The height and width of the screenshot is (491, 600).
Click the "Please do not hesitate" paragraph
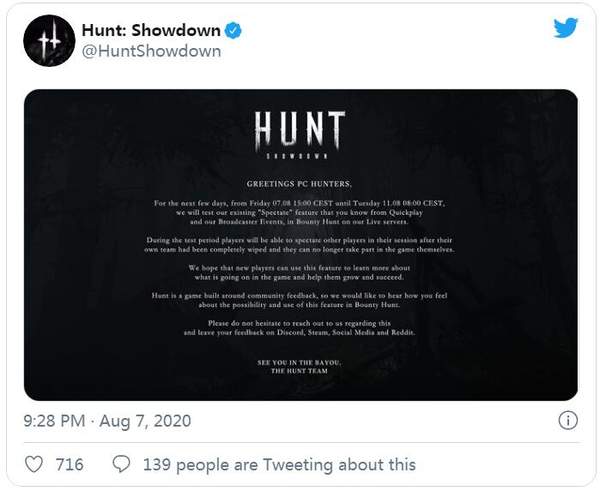pos(300,331)
